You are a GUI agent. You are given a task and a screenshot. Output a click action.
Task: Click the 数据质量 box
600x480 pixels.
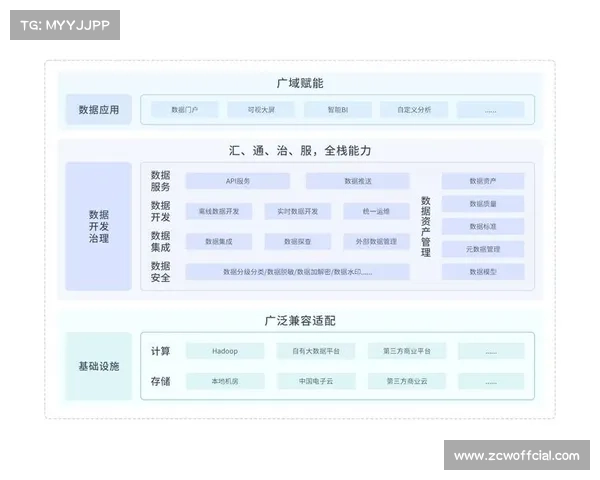[x=483, y=204]
